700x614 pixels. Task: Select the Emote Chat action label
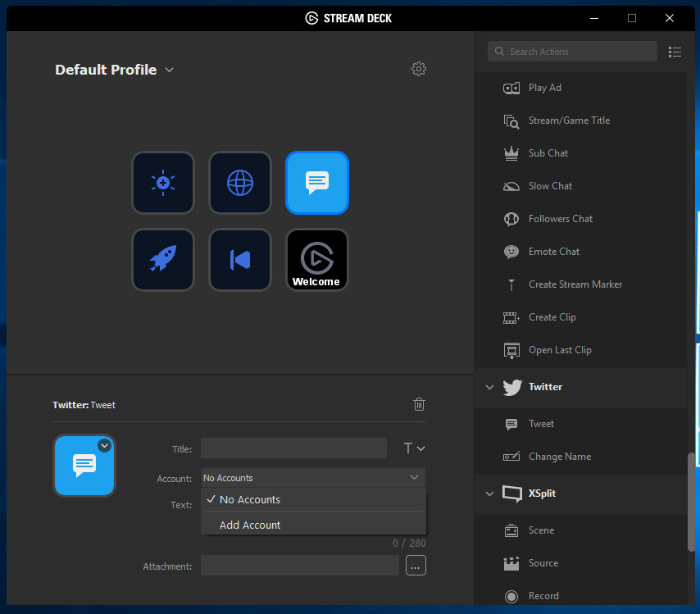(x=554, y=252)
